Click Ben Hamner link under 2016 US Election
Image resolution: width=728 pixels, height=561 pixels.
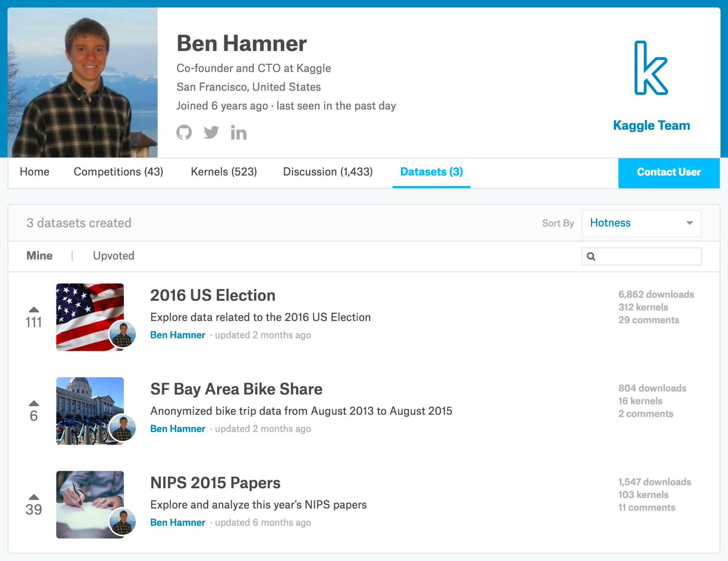178,335
